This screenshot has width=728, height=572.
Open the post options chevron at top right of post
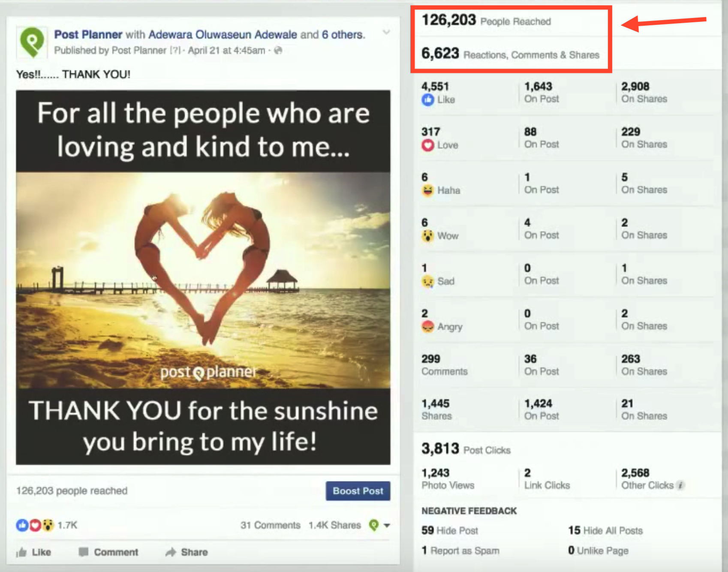(x=386, y=33)
